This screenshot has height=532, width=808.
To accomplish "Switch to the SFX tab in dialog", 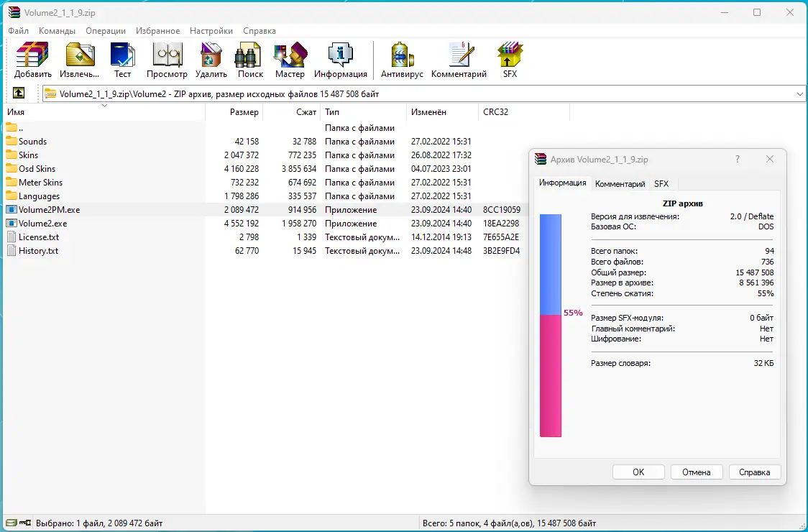I will (661, 183).
